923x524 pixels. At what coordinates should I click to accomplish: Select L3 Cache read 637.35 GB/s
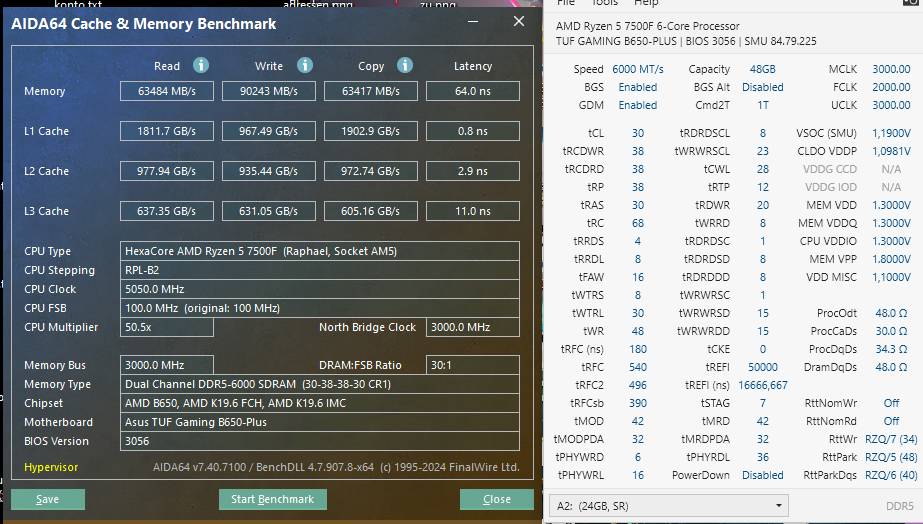tap(167, 211)
